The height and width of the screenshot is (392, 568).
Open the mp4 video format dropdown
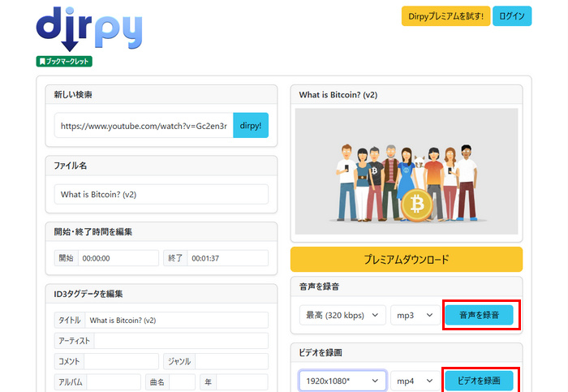[x=415, y=381]
